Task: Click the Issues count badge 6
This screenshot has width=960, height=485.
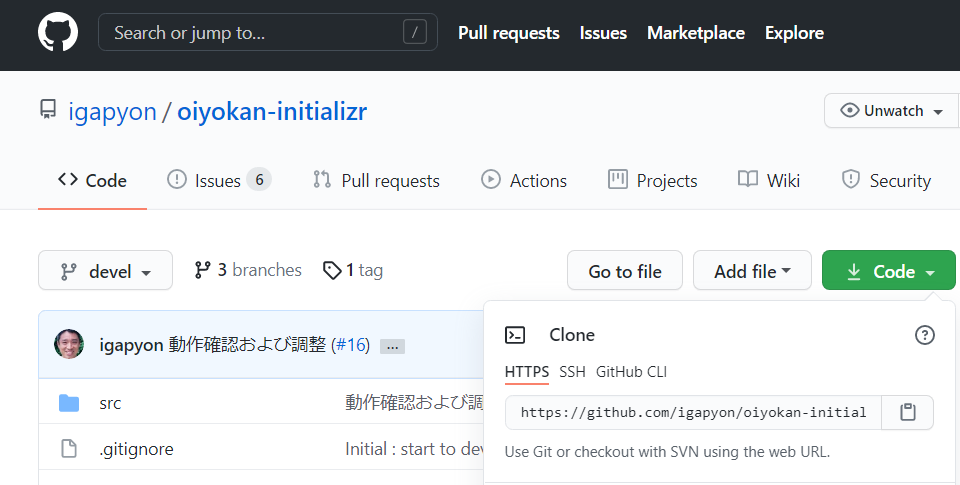Action: pyautogui.click(x=259, y=180)
